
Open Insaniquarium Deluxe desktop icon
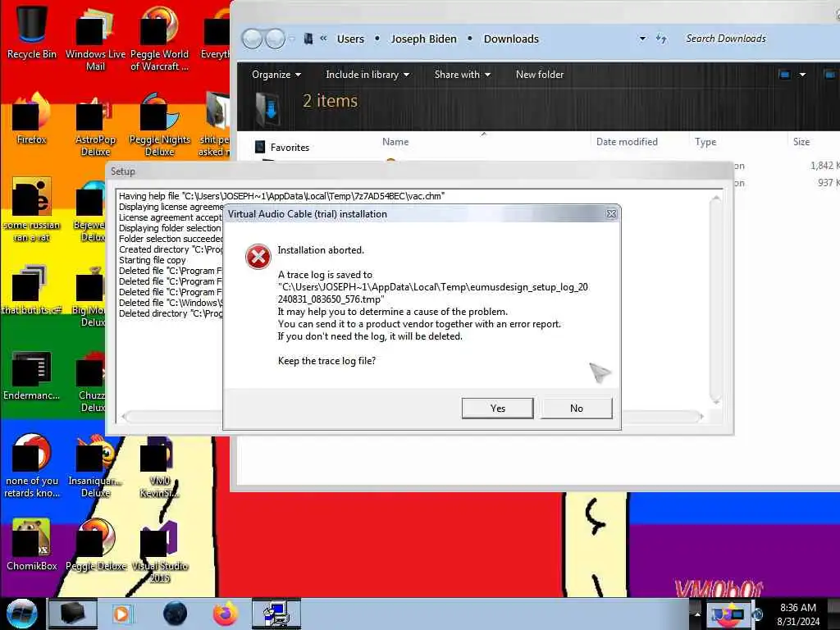coord(95,466)
